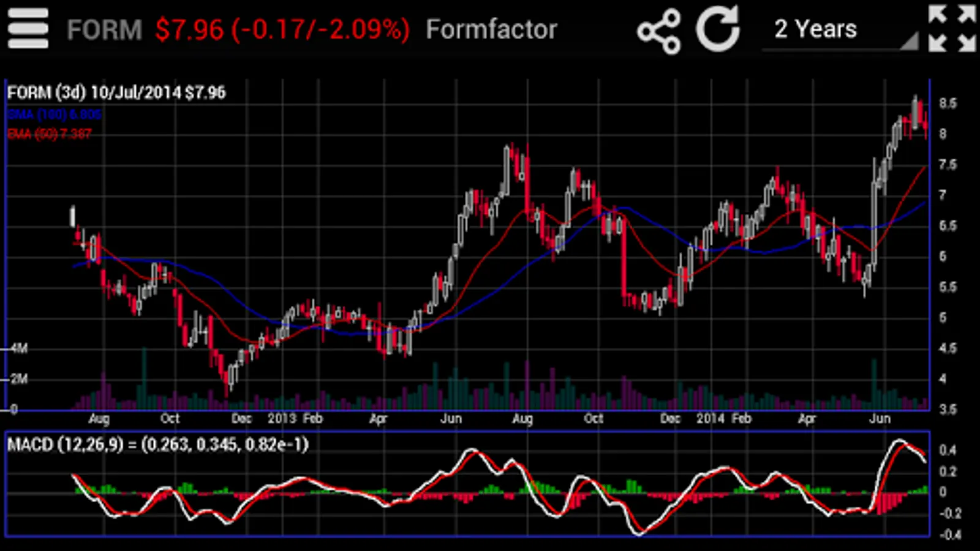Click the -0.4 MACD axis label

point(950,534)
